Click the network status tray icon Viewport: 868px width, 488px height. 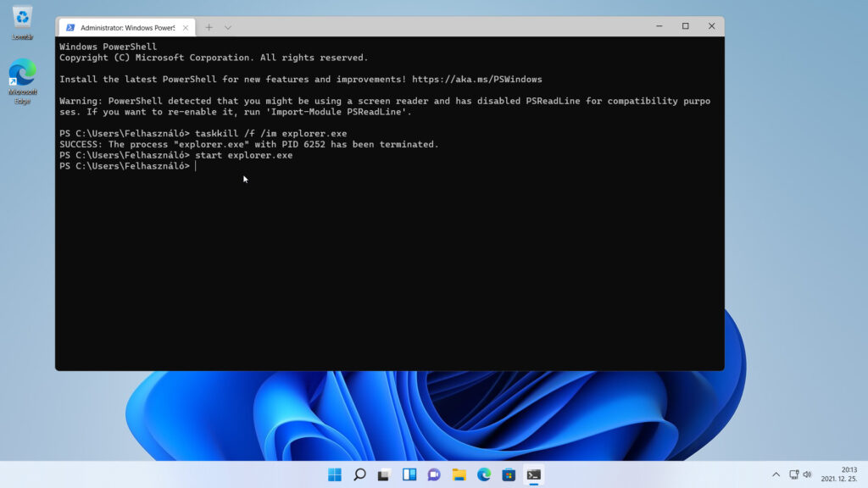click(793, 474)
